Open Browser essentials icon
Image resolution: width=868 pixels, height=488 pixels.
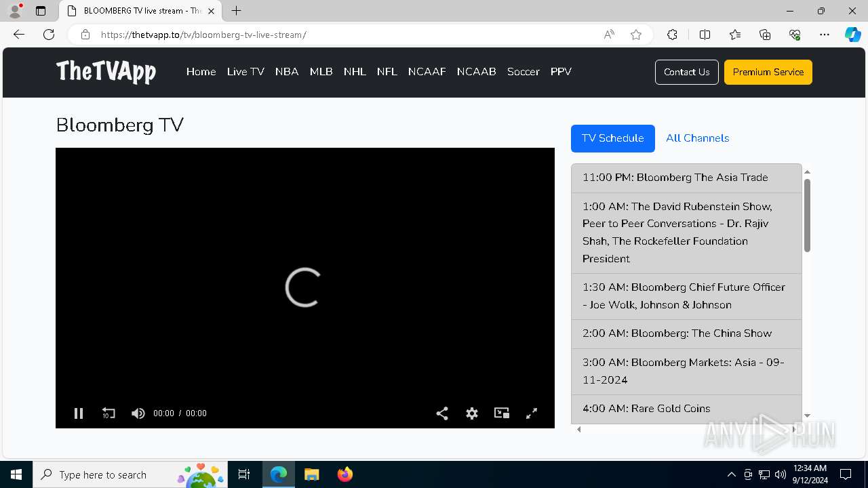pyautogui.click(x=795, y=35)
